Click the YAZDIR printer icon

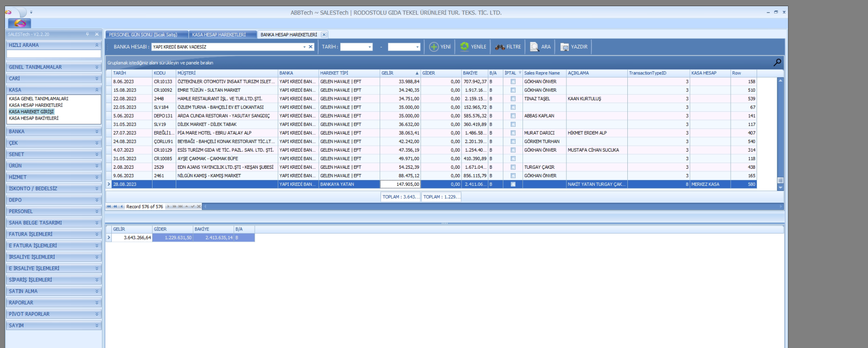(x=565, y=47)
